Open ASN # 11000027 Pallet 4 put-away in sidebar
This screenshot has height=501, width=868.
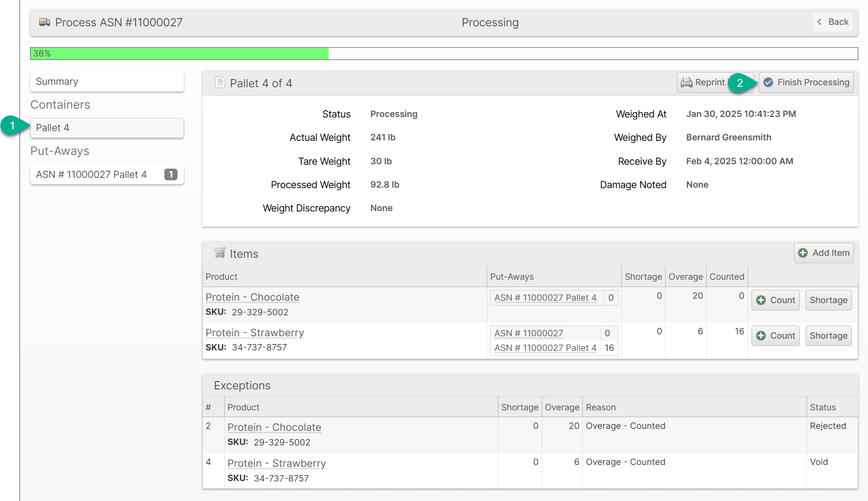[x=91, y=174]
